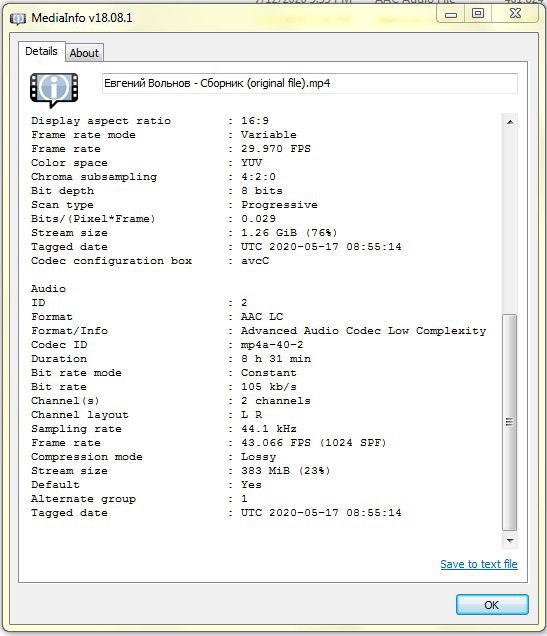This screenshot has height=636, width=547.
Task: Click the '29.970 FPS' value
Action: (x=276, y=149)
